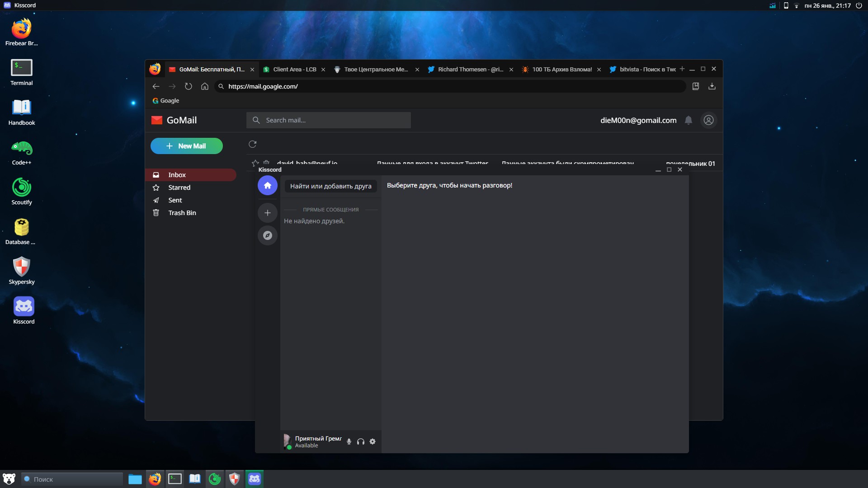Open the explore compass icon
This screenshot has height=488, width=868.
click(267, 235)
